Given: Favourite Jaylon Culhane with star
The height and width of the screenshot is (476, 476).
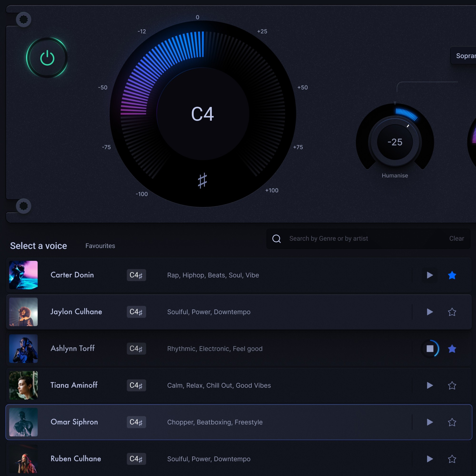Looking at the screenshot, I should click(x=452, y=312).
